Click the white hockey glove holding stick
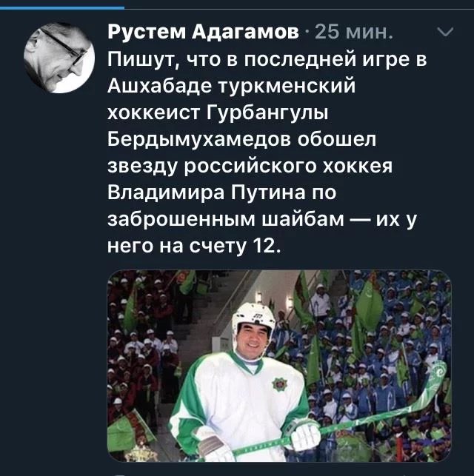 [306, 434]
